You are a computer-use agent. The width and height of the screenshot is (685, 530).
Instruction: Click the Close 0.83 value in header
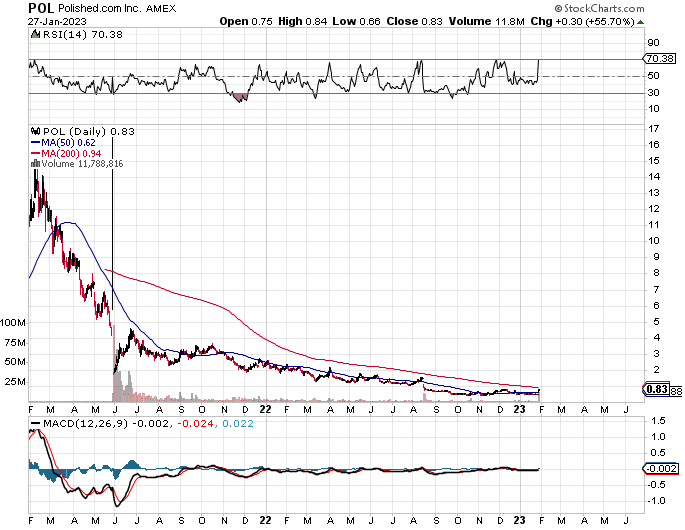point(414,21)
